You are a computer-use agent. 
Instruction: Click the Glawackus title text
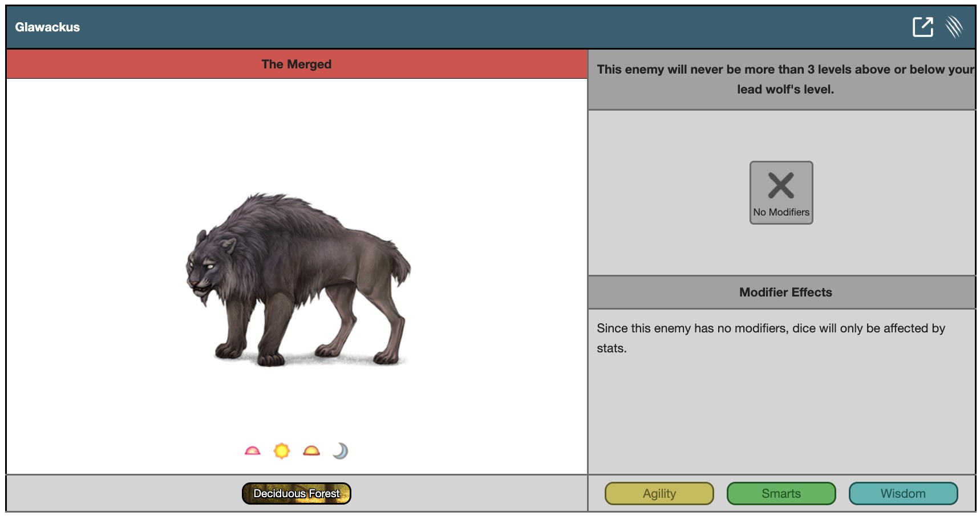coord(47,27)
